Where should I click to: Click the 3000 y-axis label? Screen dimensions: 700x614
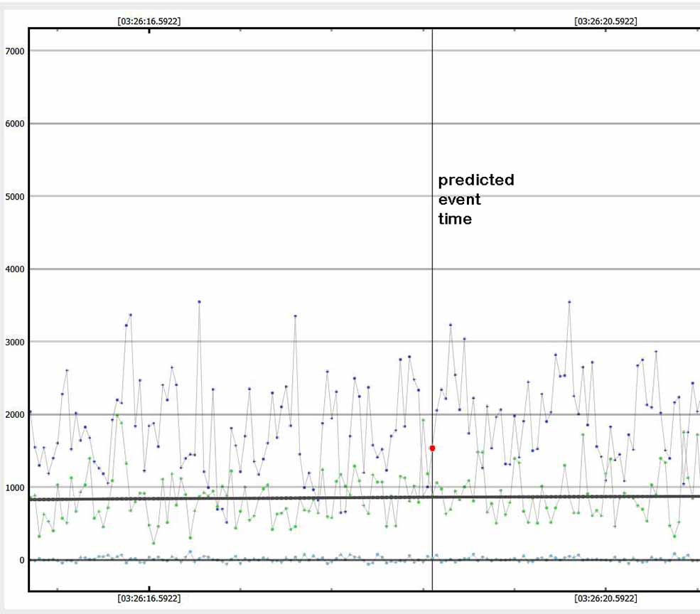14,343
